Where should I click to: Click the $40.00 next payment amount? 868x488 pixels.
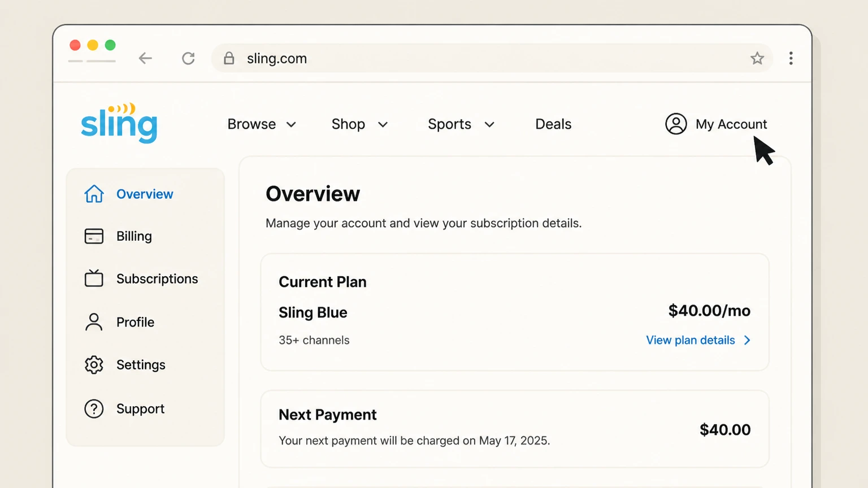725,430
